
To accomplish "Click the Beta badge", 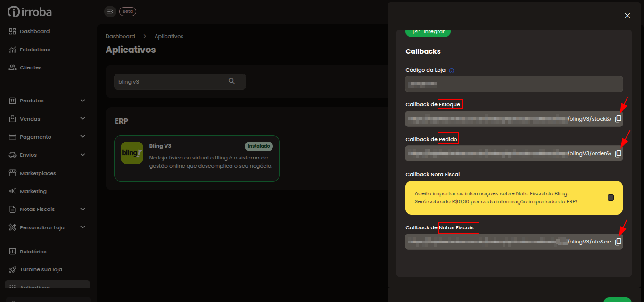I will [x=128, y=11].
